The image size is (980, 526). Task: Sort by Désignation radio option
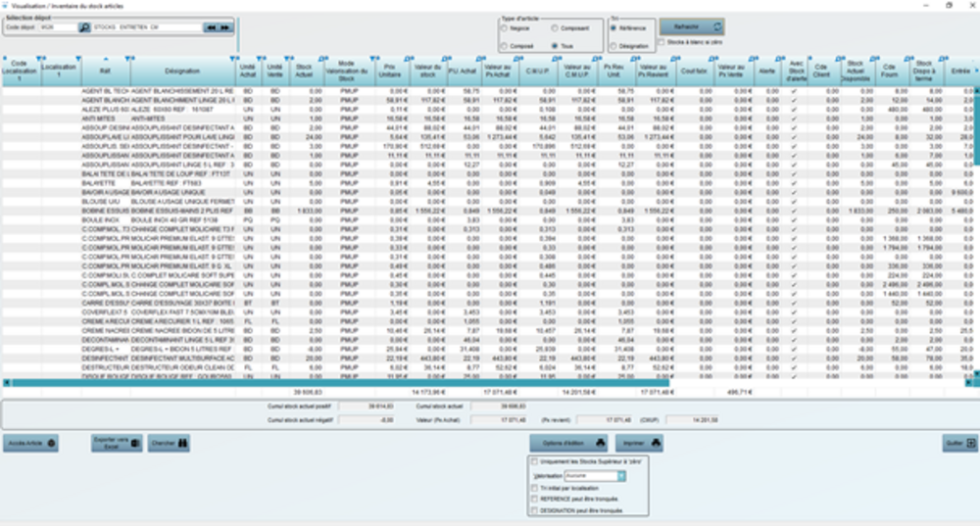[x=614, y=46]
